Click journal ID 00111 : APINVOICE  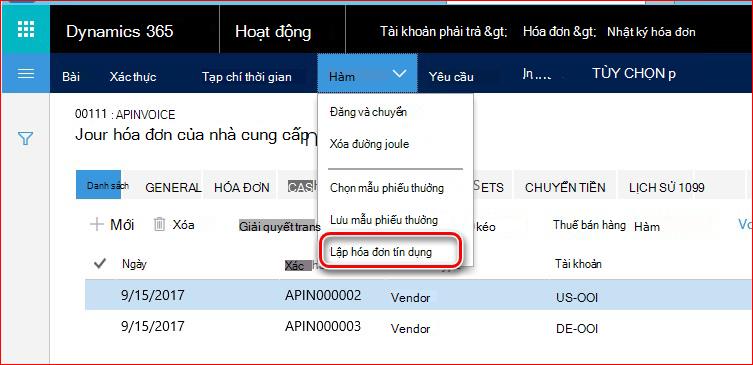click(125, 114)
